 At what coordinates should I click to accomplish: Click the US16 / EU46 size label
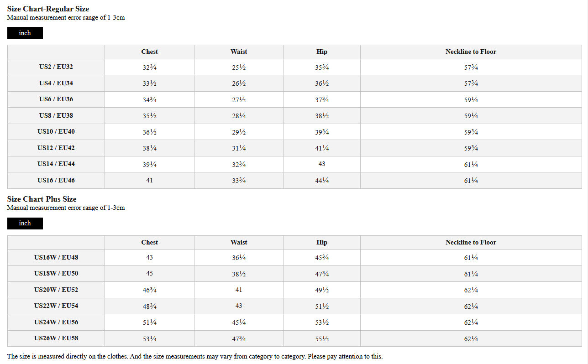pyautogui.click(x=56, y=180)
